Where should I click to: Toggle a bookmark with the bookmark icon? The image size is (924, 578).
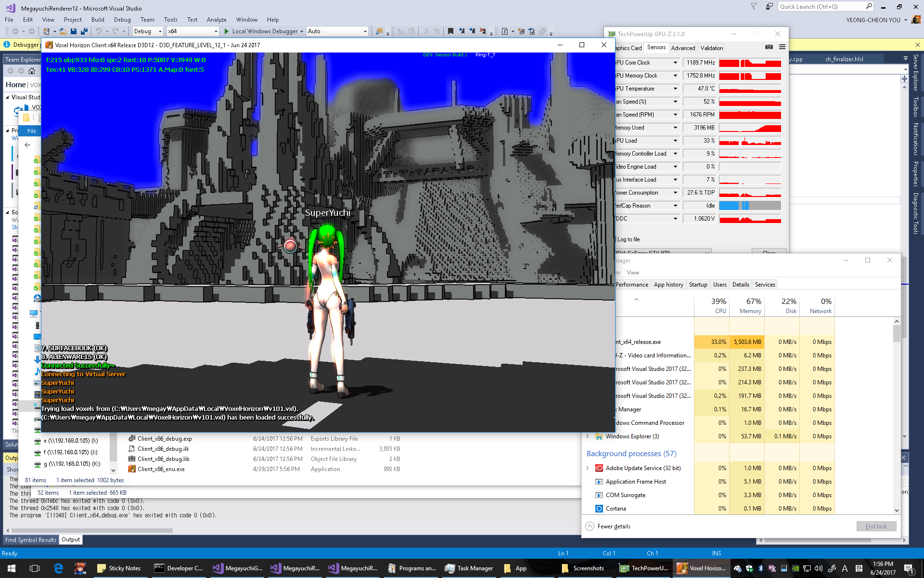click(450, 31)
